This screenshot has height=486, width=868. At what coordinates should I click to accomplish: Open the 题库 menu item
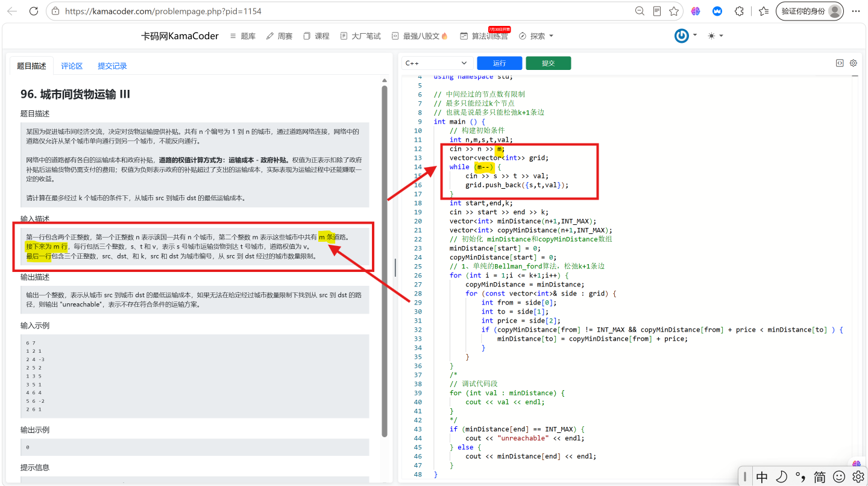243,36
